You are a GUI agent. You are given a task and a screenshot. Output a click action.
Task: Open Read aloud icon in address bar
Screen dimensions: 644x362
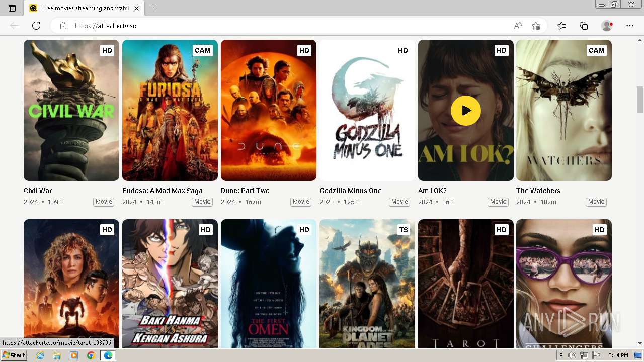click(x=518, y=26)
